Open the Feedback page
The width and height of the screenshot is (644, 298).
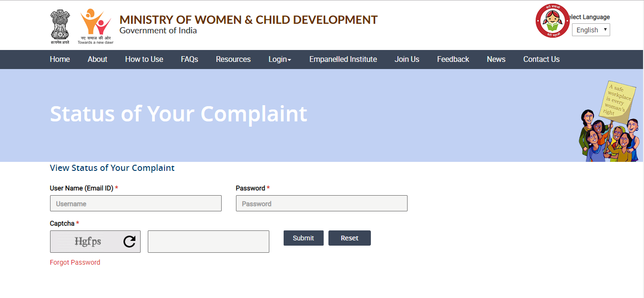pyautogui.click(x=453, y=59)
